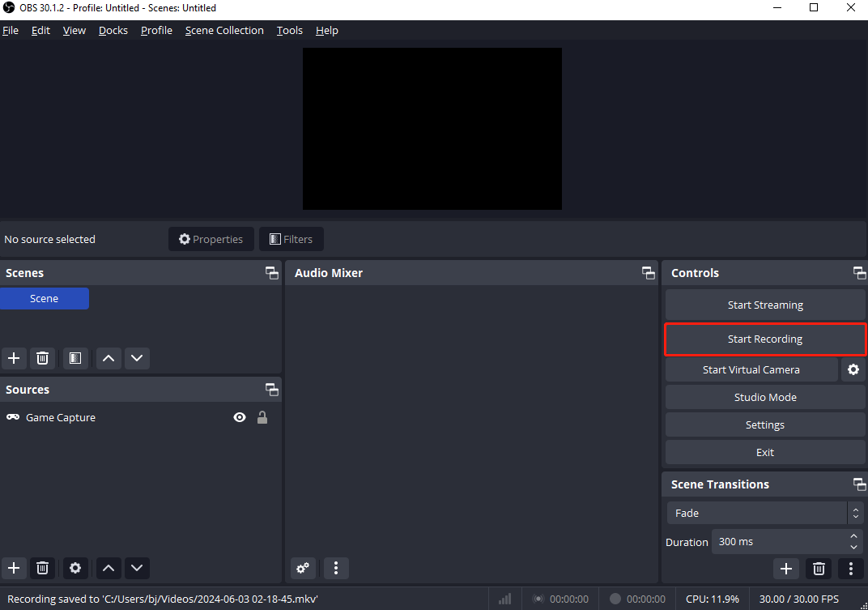The height and width of the screenshot is (610, 868).
Task: Configure virtual camera with gear icon
Action: pos(853,369)
